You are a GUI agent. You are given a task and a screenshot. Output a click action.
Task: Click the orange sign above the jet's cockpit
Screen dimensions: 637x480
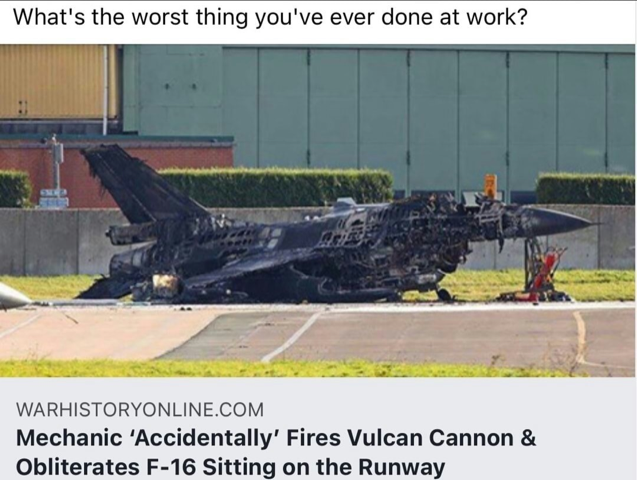pos(491,186)
